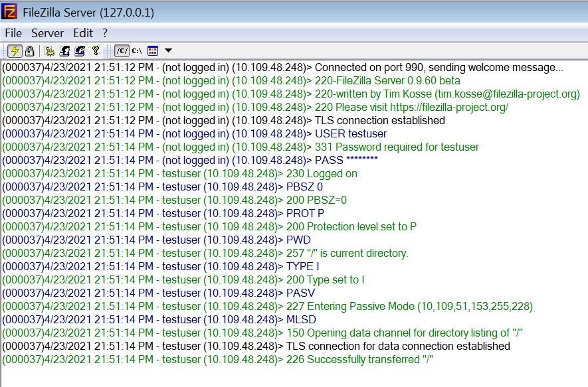Select log line 'TYPE I'

point(161,267)
